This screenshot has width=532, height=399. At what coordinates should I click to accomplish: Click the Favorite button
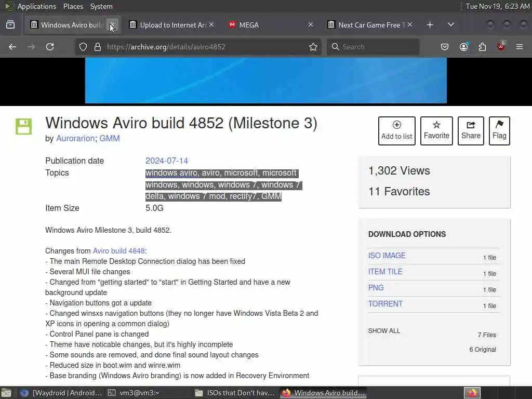(436, 131)
